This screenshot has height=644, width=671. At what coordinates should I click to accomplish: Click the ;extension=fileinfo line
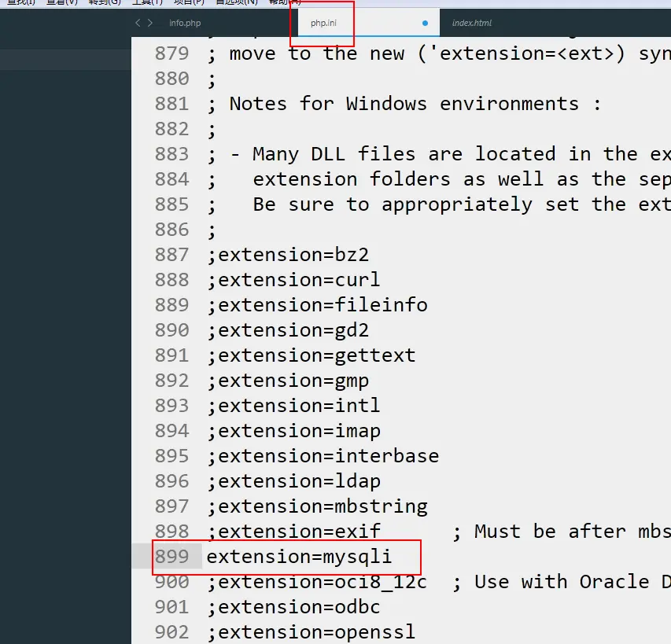click(318, 305)
